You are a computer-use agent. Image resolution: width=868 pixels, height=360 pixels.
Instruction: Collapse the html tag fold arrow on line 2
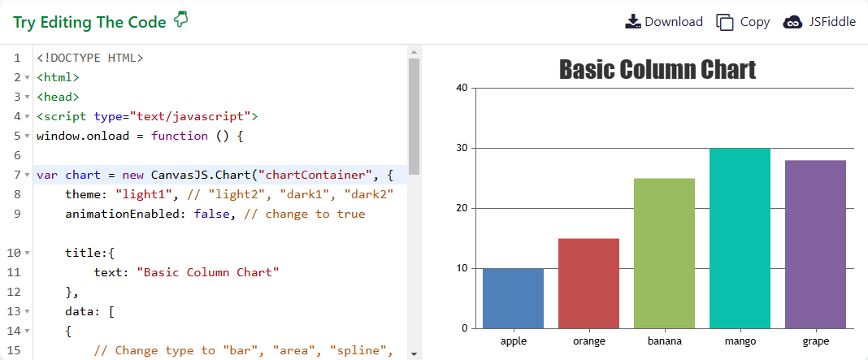click(27, 77)
